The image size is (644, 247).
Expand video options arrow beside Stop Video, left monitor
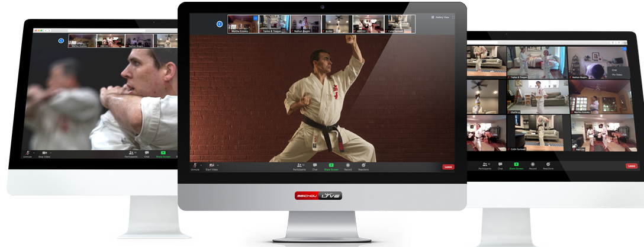tap(50, 153)
